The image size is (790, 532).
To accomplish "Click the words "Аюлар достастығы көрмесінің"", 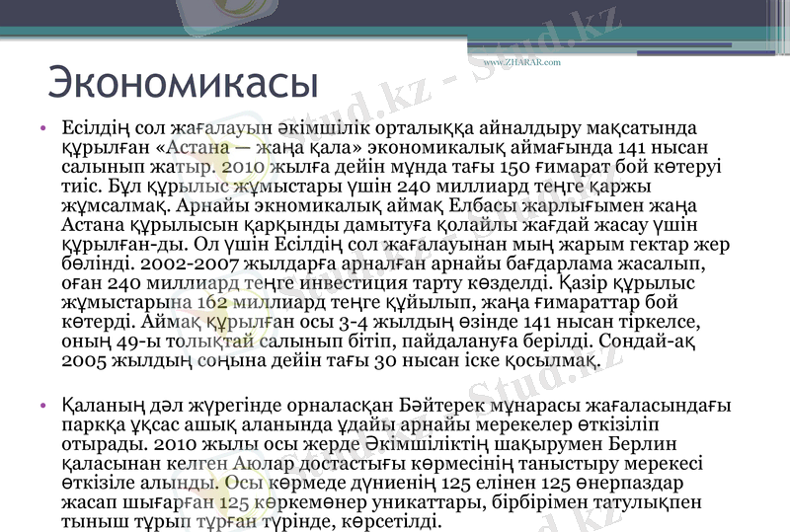I will click(x=373, y=464).
